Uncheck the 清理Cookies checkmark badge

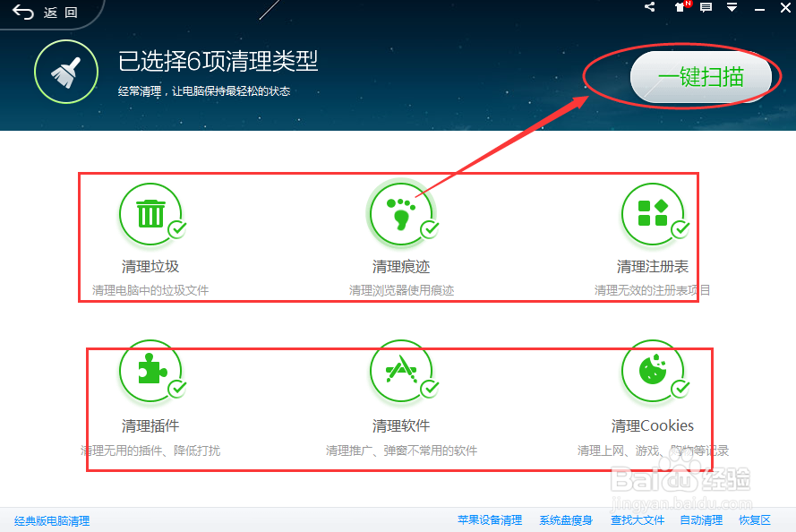click(680, 389)
